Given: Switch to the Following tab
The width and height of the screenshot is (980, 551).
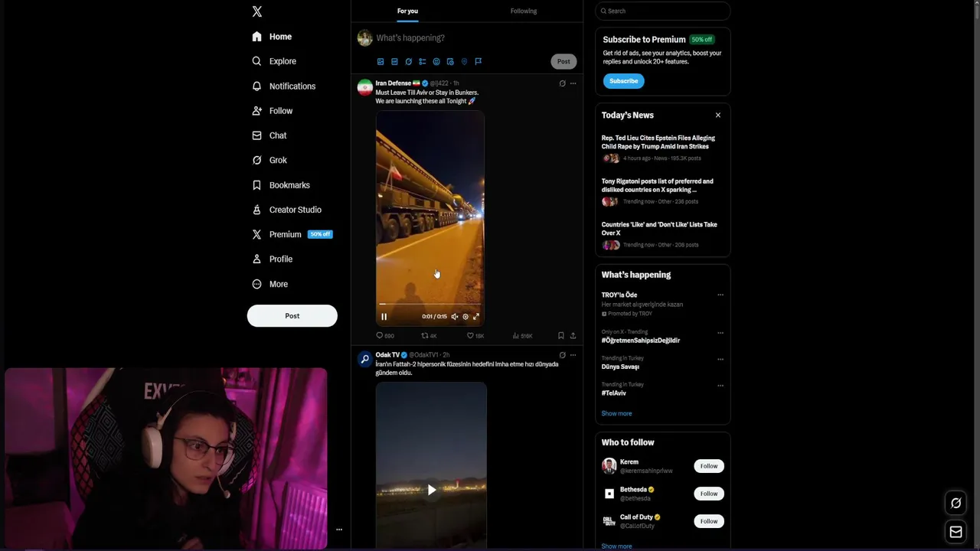Looking at the screenshot, I should (524, 11).
